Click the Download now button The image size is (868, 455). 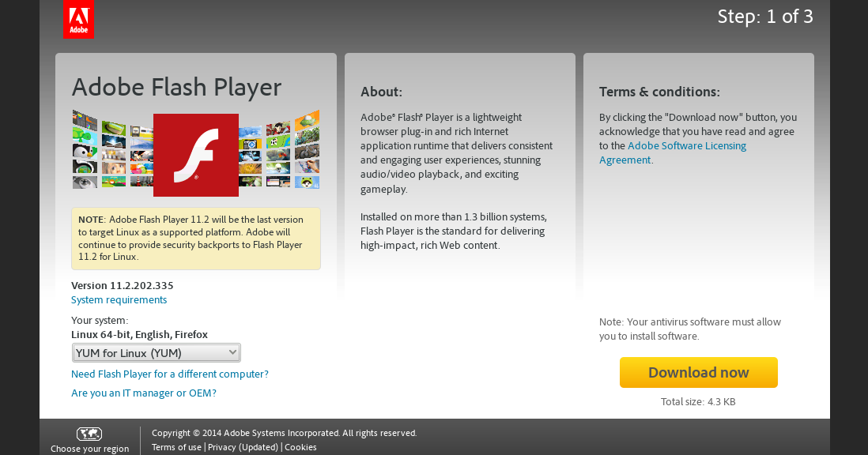(x=699, y=372)
